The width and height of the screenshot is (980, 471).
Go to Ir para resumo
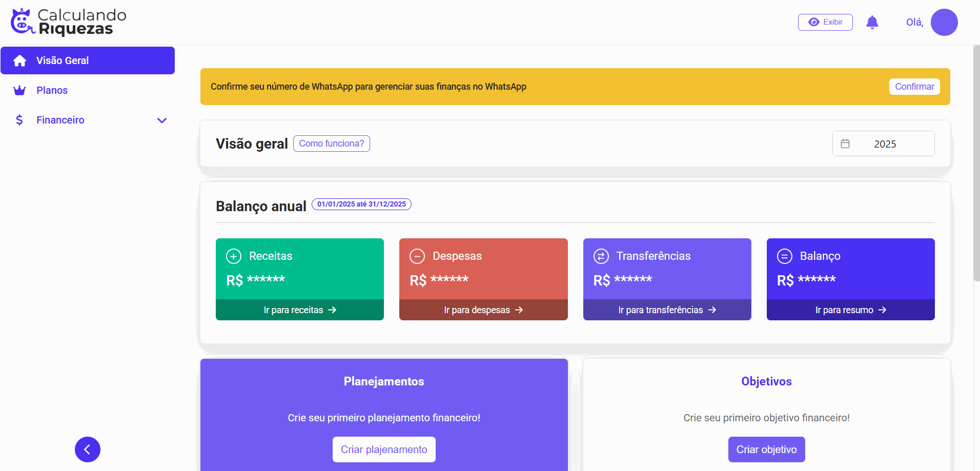click(x=851, y=310)
